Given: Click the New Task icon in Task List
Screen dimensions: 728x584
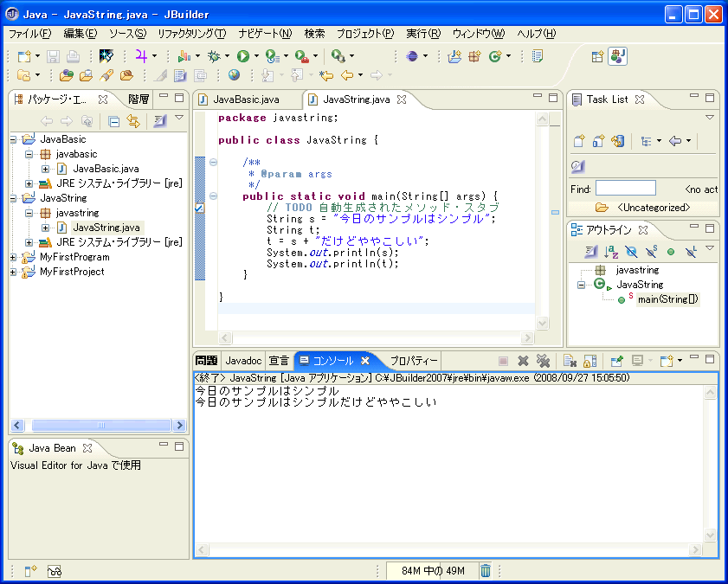Looking at the screenshot, I should click(x=578, y=141).
